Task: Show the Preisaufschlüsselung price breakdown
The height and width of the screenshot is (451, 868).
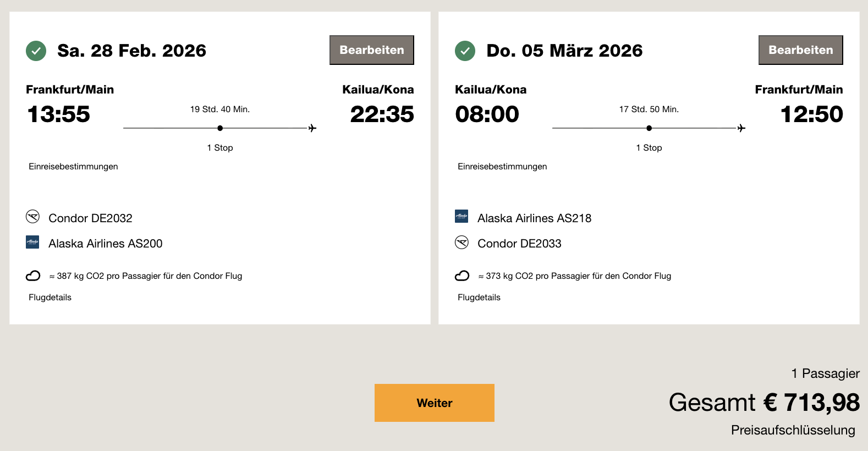Action: 793,430
